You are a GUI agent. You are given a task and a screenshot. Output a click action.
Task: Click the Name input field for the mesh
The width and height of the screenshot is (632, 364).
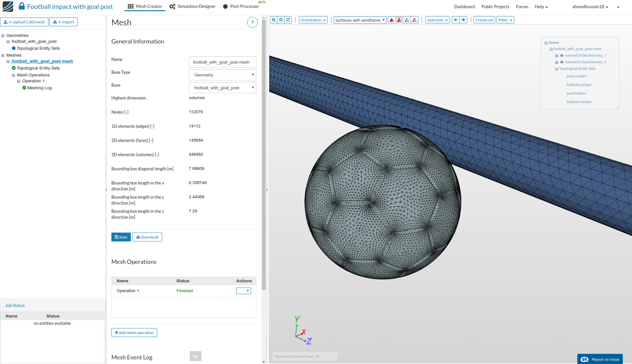click(222, 62)
